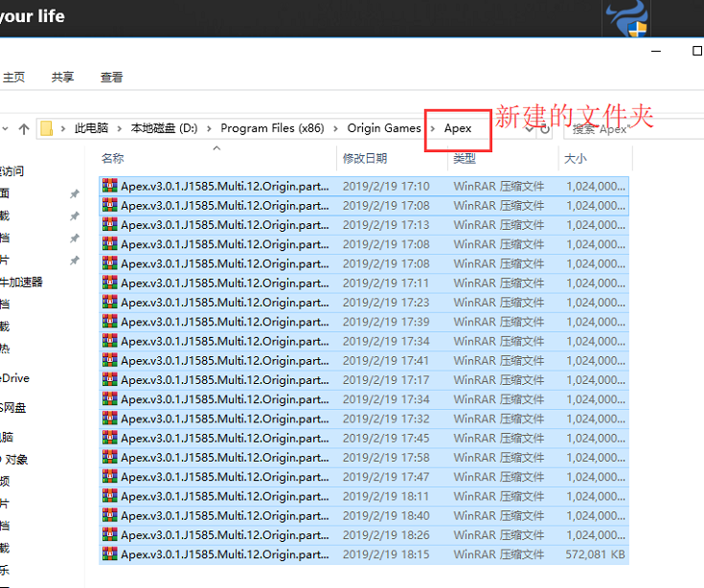Select the WinRAR icon of the 17:58 file
The height and width of the screenshot is (588, 704).
(x=109, y=457)
